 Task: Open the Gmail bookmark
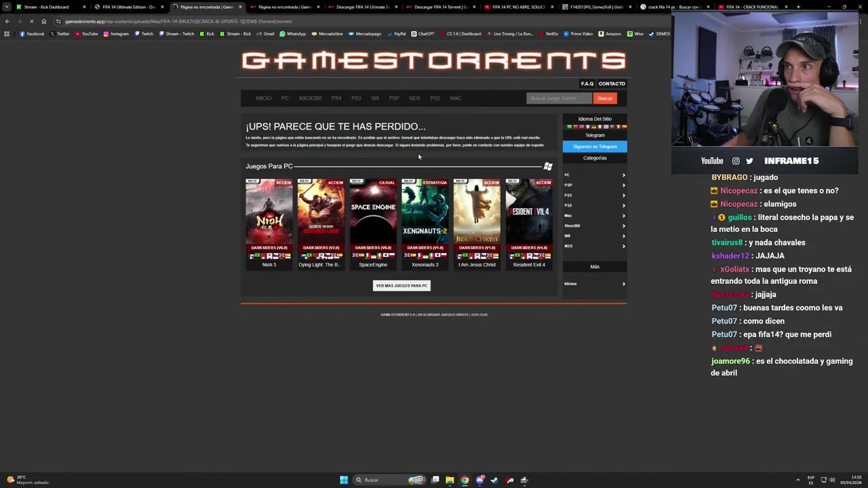point(265,34)
